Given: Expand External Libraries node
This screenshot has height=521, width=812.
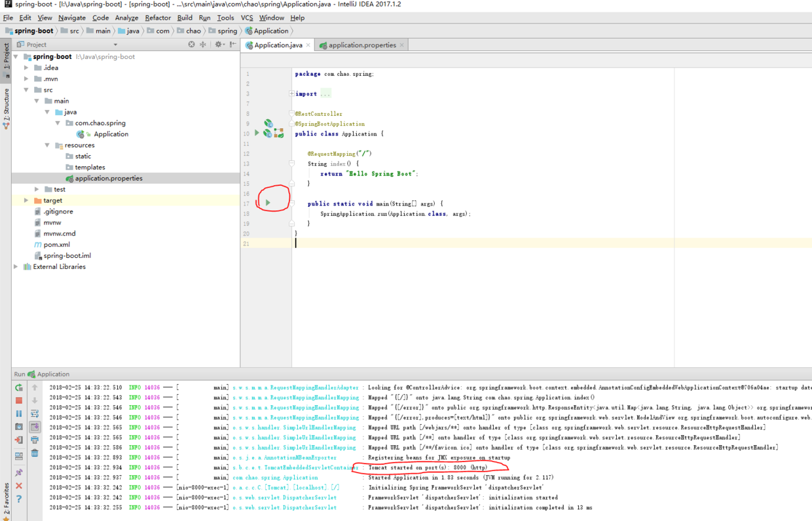Looking at the screenshot, I should coord(16,266).
